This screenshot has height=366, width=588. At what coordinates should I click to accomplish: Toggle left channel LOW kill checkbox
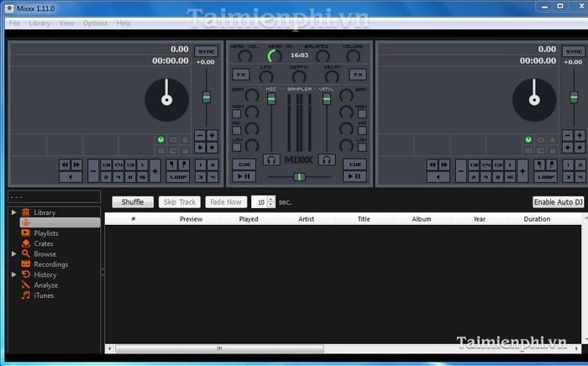click(237, 147)
